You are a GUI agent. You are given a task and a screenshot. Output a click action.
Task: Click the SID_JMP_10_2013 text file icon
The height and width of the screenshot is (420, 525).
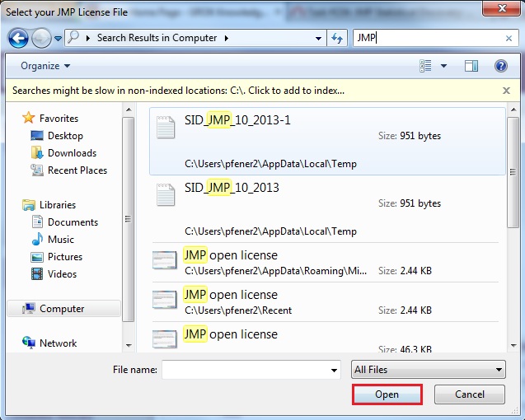coord(166,195)
